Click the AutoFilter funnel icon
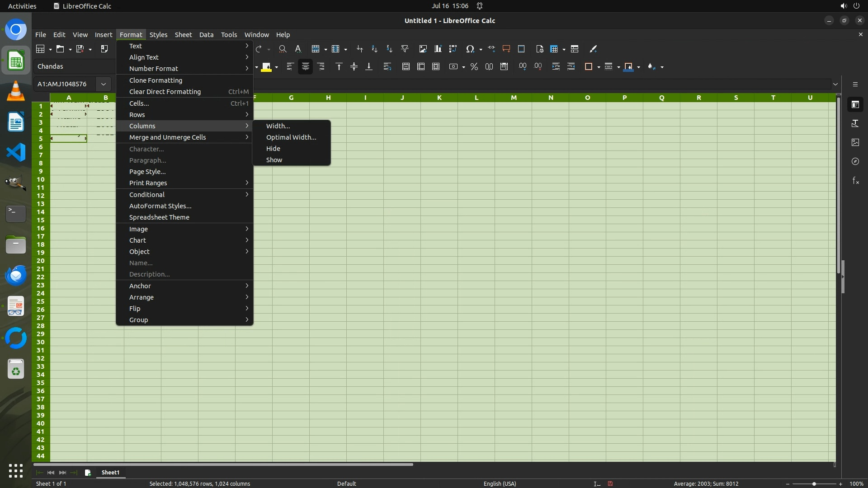 coord(405,49)
